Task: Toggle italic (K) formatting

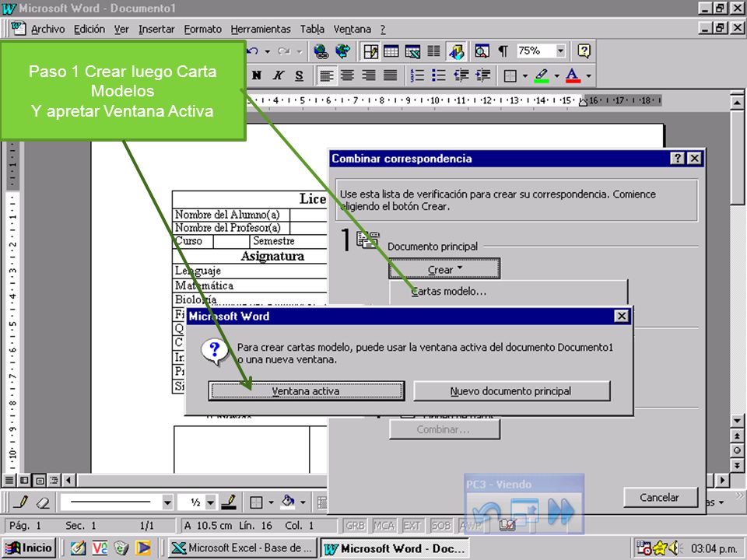Action: coord(279,75)
